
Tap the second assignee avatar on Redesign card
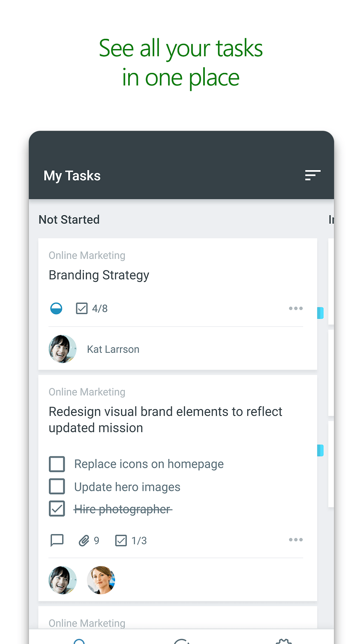coord(101,580)
